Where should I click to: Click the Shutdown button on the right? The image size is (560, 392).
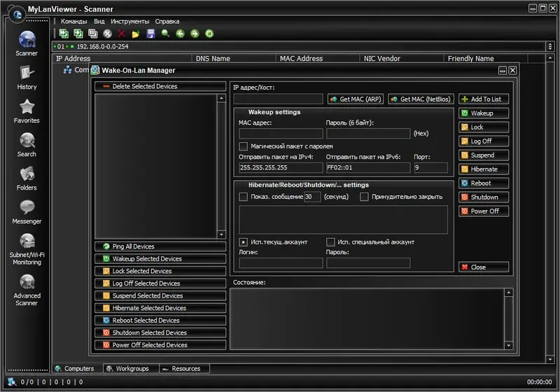pos(484,197)
